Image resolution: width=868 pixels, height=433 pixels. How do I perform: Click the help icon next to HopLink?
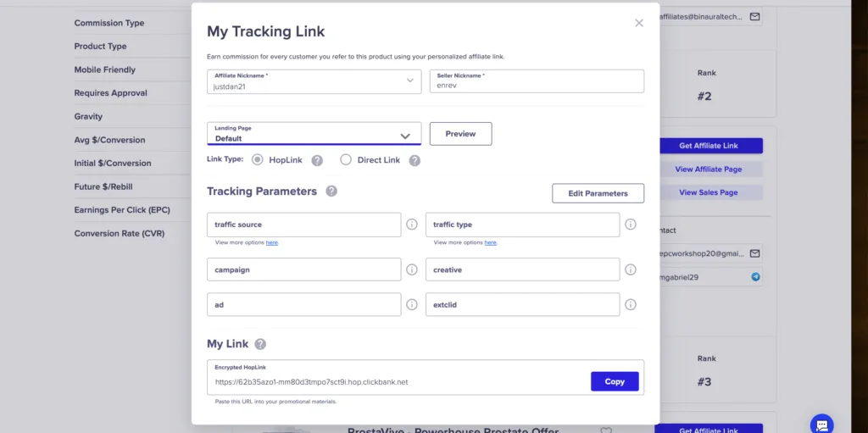[317, 160]
